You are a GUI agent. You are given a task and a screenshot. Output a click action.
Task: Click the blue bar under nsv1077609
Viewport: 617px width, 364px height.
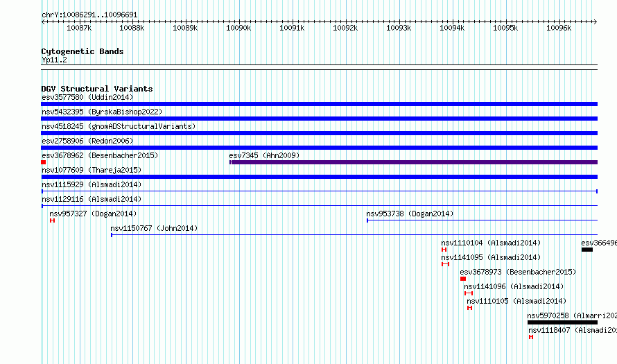click(x=319, y=177)
